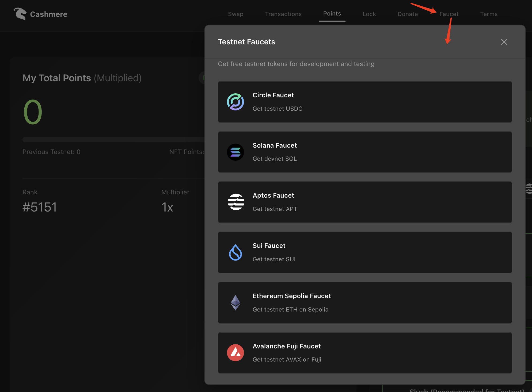Viewport: 532px width, 392px height.
Task: Click the Testnet Faucets heading
Action: pyautogui.click(x=246, y=42)
